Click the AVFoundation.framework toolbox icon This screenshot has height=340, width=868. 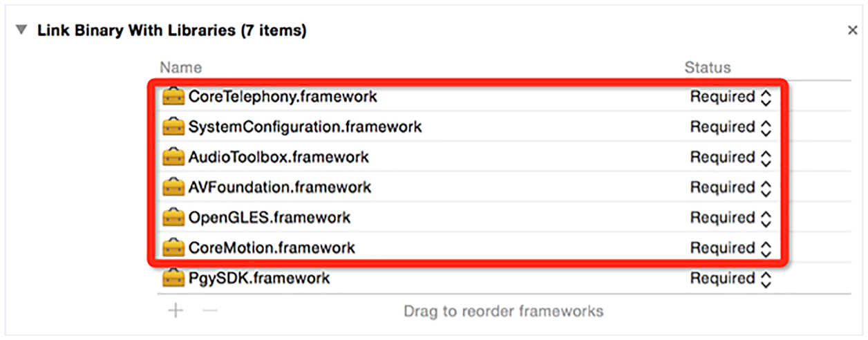173,187
